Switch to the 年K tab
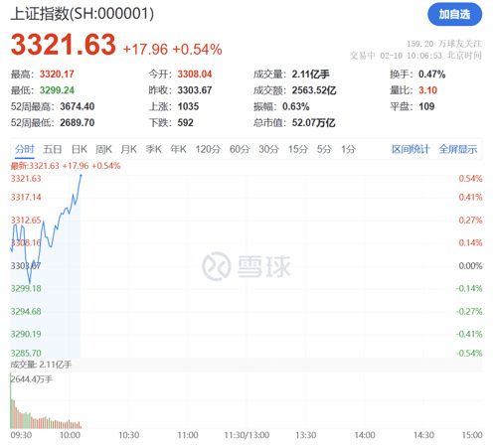The image size is (497, 448). point(178,149)
